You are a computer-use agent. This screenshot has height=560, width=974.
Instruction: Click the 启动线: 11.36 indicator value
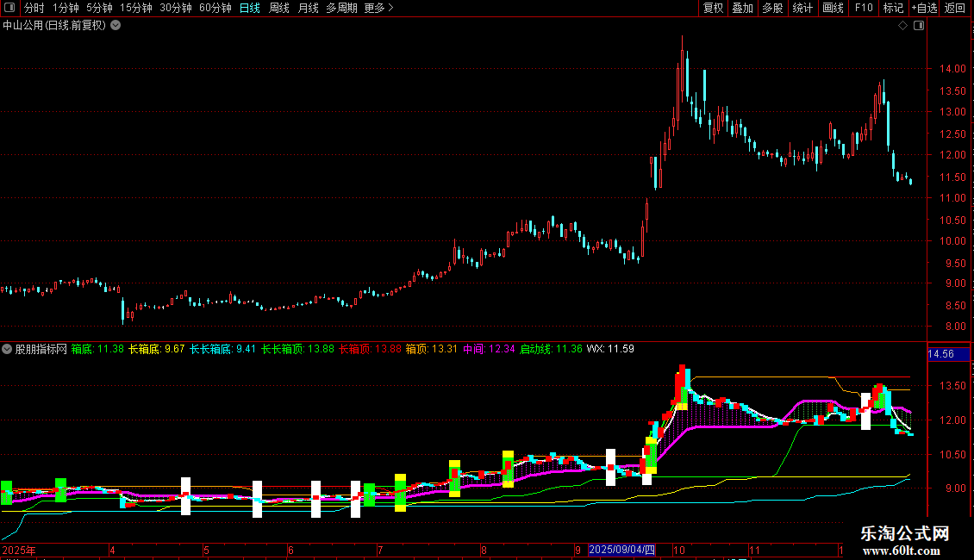coord(551,349)
